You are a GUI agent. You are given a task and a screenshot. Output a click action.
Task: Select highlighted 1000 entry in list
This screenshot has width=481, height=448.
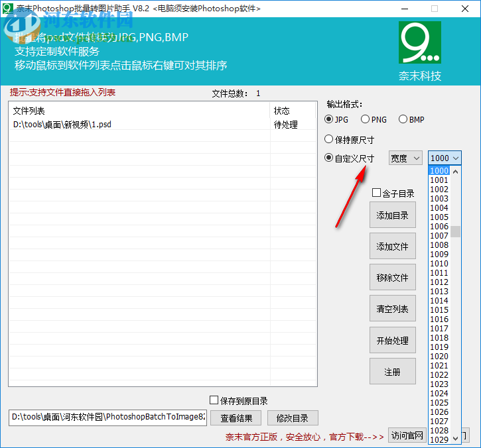pos(439,171)
